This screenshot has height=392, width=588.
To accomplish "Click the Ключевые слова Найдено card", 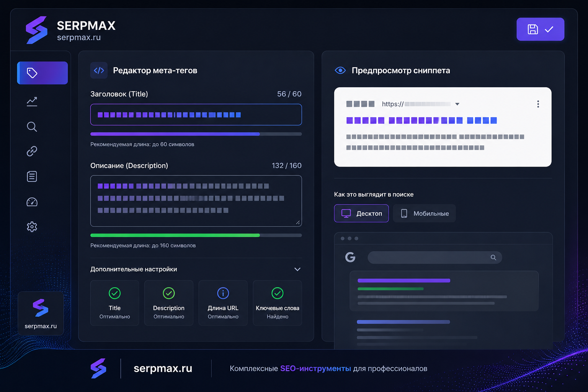I will point(277,303).
